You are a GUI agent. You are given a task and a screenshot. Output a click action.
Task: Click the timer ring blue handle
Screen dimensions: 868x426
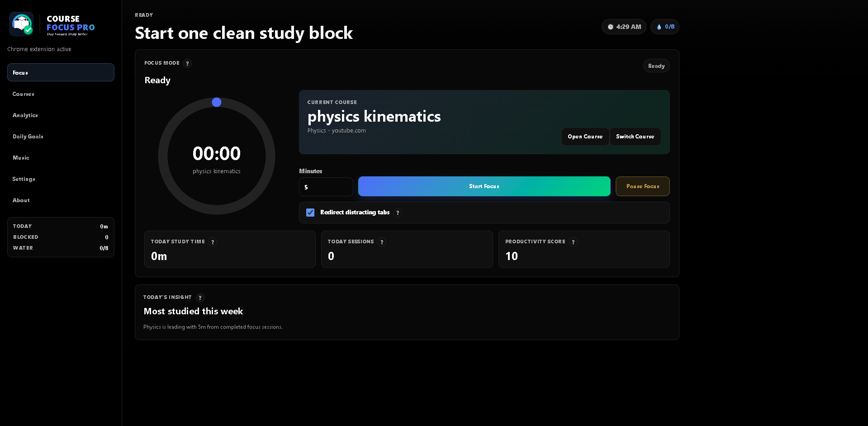point(217,102)
